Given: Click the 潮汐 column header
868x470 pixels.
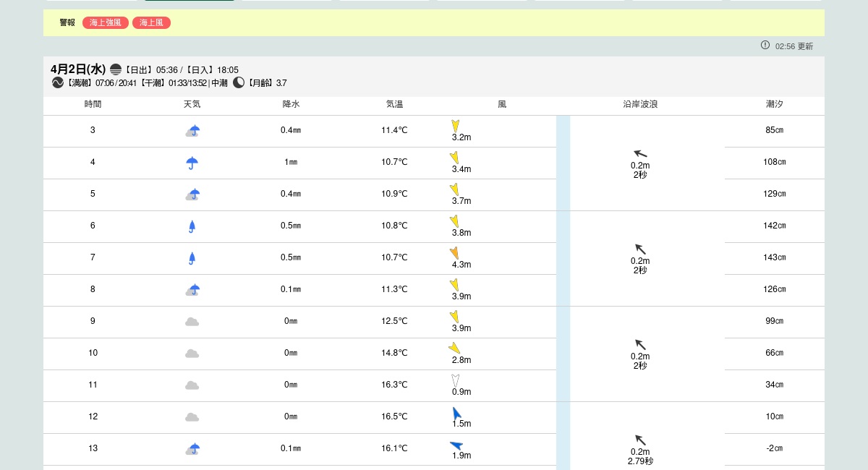Looking at the screenshot, I should coord(774,104).
